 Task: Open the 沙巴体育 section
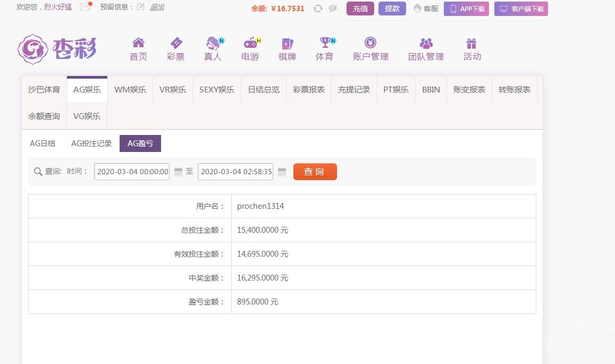(44, 89)
